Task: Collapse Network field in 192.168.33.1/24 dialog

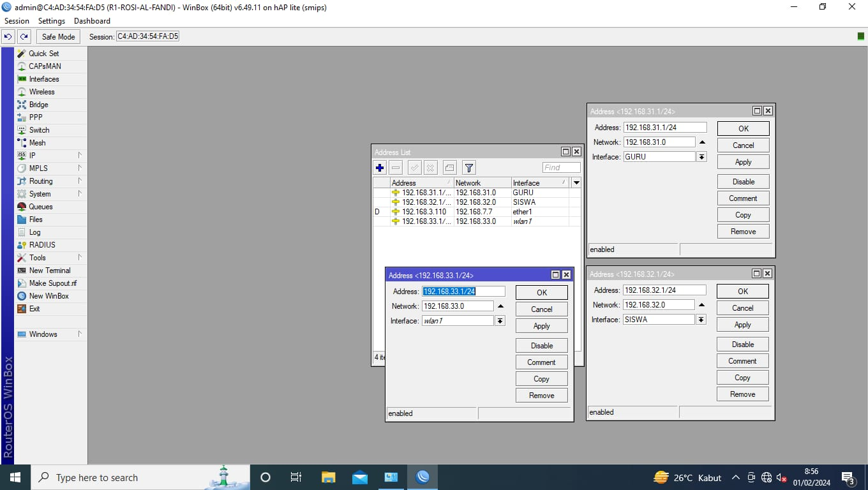Action: 500,306
